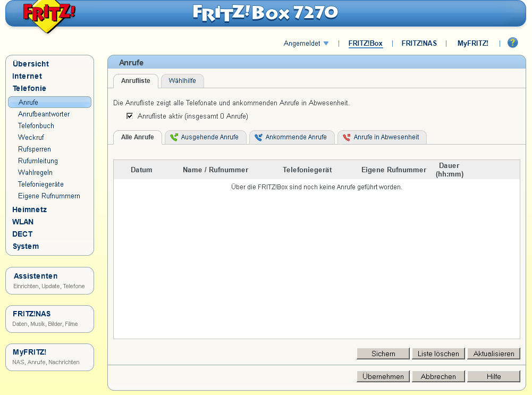
Task: Open Wahlregeln in the sidebar
Action: pos(35,172)
